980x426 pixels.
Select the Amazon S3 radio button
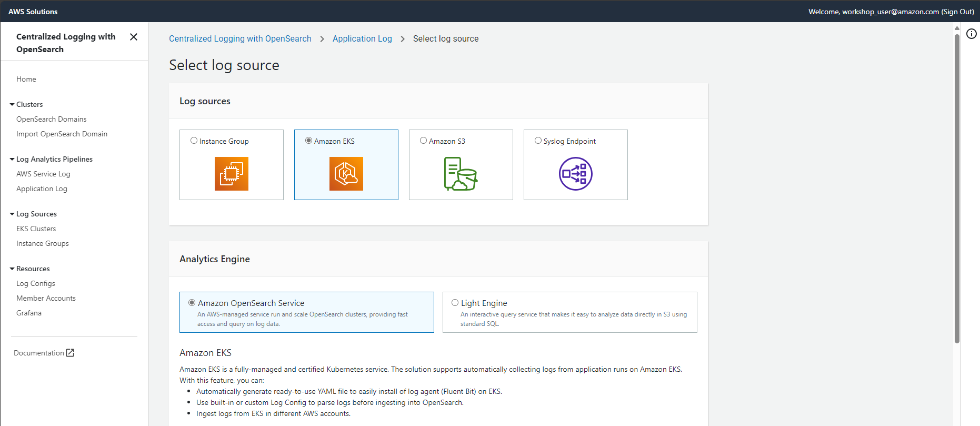pos(423,141)
